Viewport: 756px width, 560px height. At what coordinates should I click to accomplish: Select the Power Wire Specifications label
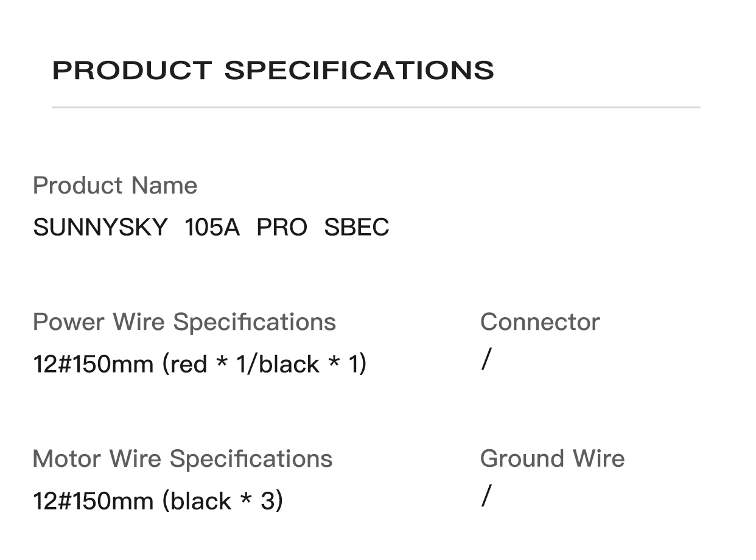point(184,321)
